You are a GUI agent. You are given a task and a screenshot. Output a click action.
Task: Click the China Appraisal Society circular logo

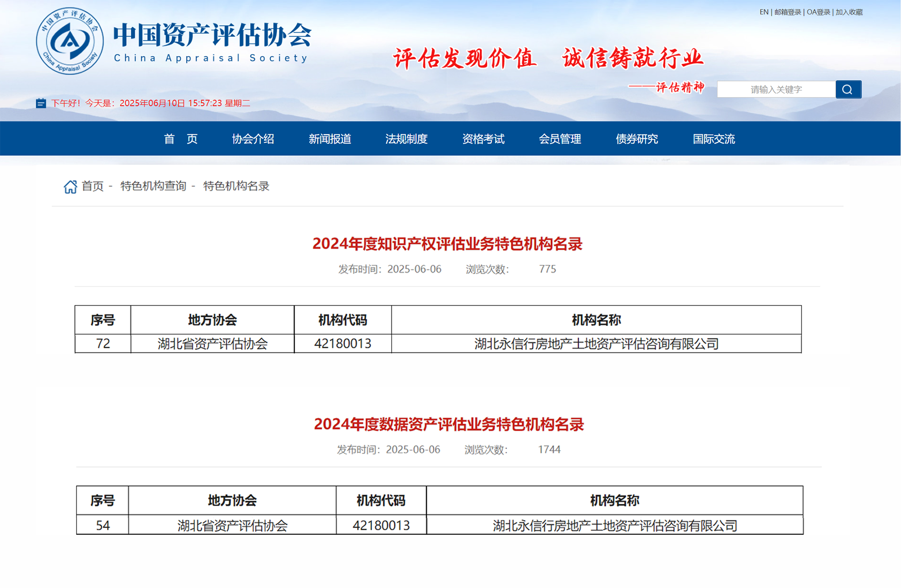click(x=70, y=41)
